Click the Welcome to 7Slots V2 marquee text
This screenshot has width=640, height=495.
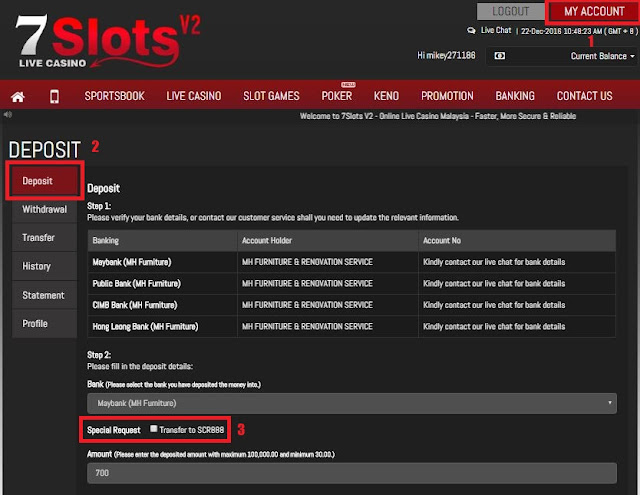pyautogui.click(x=438, y=116)
